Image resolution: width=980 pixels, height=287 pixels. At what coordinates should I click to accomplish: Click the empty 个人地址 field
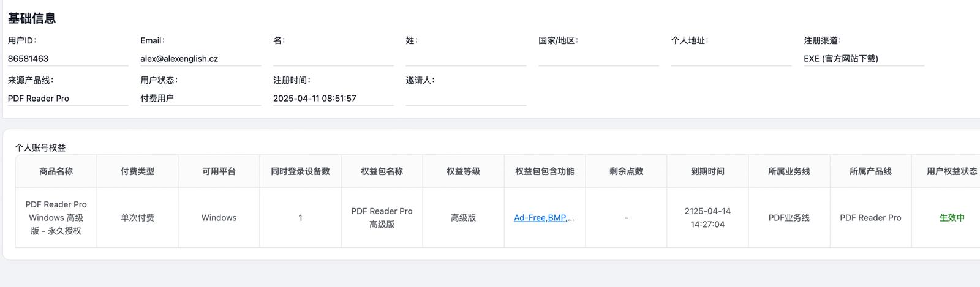point(731,59)
